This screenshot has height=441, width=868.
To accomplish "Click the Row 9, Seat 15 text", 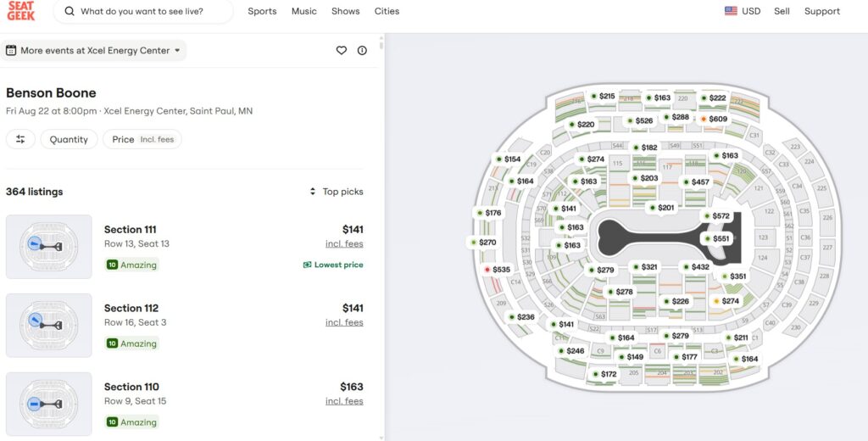I will coord(135,401).
